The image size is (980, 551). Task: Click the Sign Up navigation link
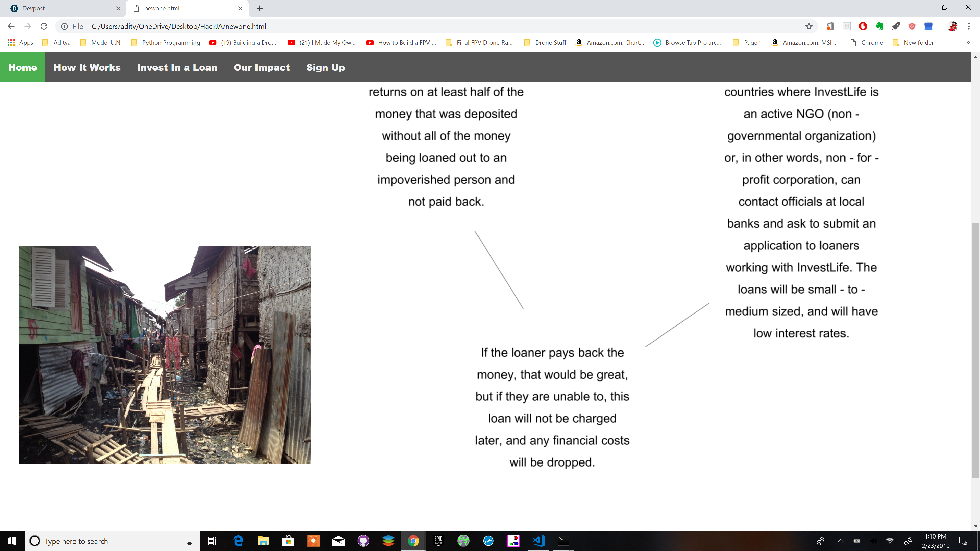click(x=325, y=67)
